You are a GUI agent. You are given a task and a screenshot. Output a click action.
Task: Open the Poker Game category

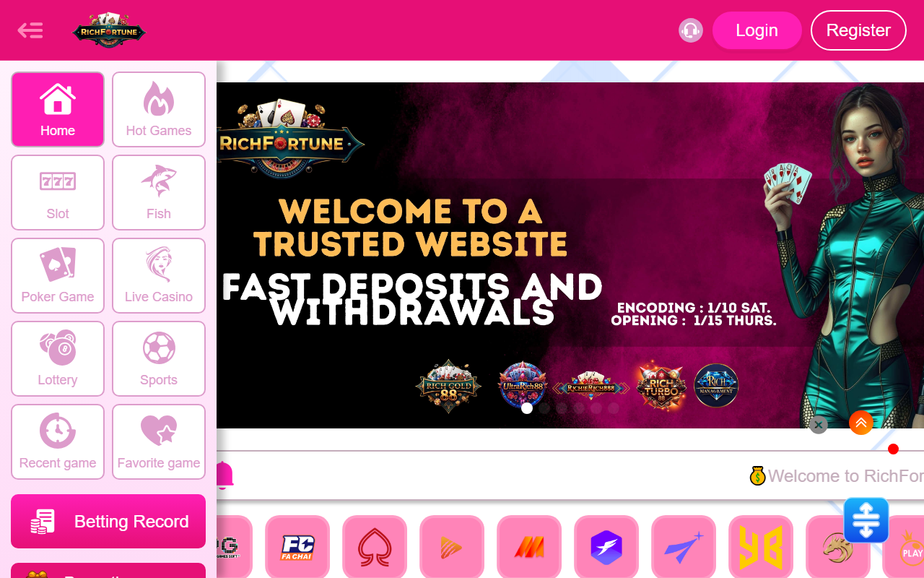pos(58,275)
